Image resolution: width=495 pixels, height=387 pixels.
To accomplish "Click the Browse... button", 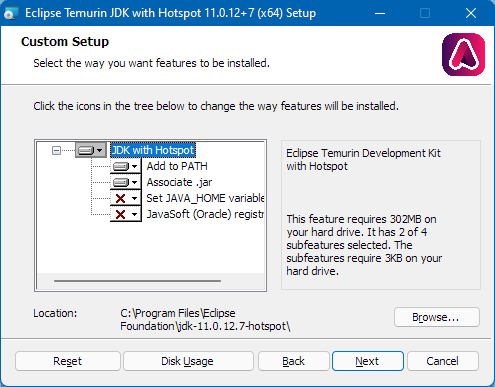I will coord(437,317).
